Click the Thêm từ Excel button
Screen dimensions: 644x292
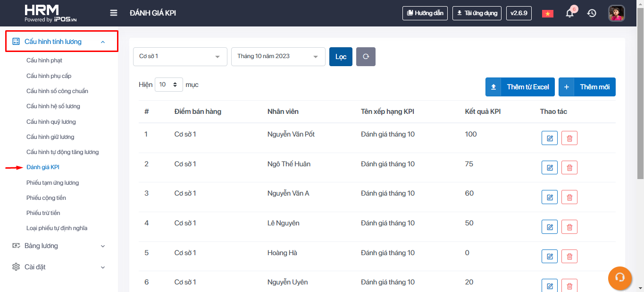tap(520, 87)
